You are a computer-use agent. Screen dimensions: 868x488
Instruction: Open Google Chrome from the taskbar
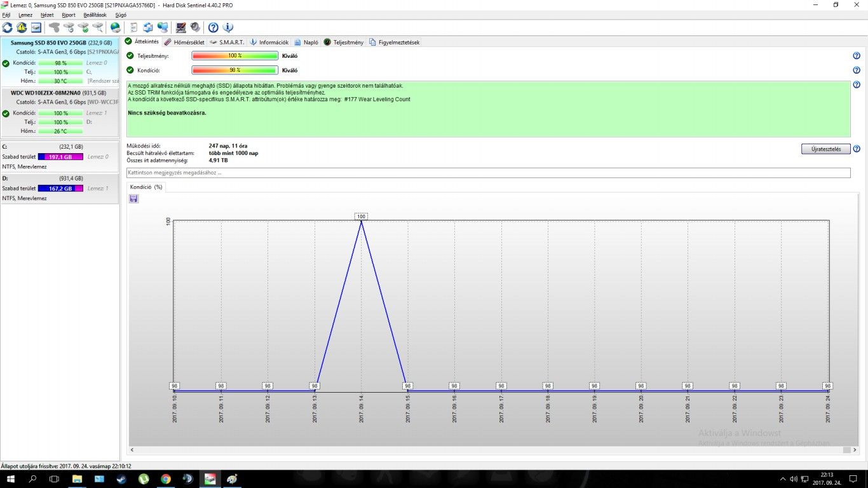165,478
